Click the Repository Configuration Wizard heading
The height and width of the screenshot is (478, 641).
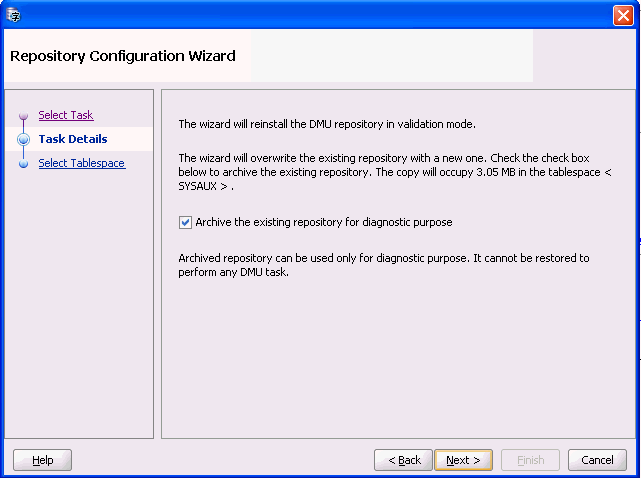pos(123,56)
